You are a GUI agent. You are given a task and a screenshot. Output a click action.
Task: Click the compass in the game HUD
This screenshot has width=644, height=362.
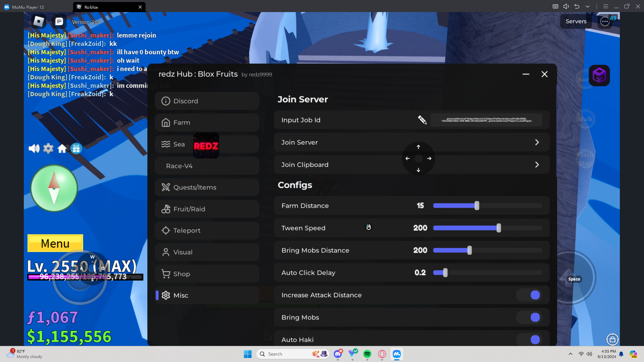(x=54, y=188)
